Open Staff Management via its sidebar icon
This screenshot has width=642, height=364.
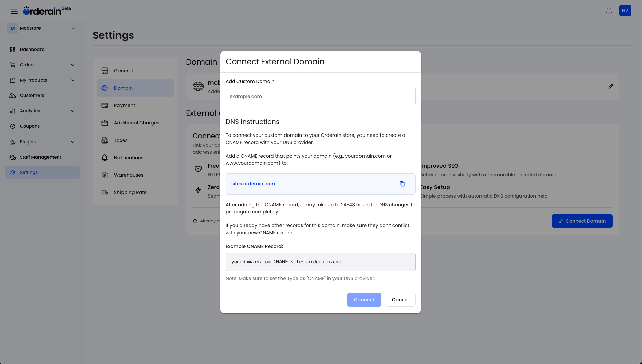tap(12, 157)
